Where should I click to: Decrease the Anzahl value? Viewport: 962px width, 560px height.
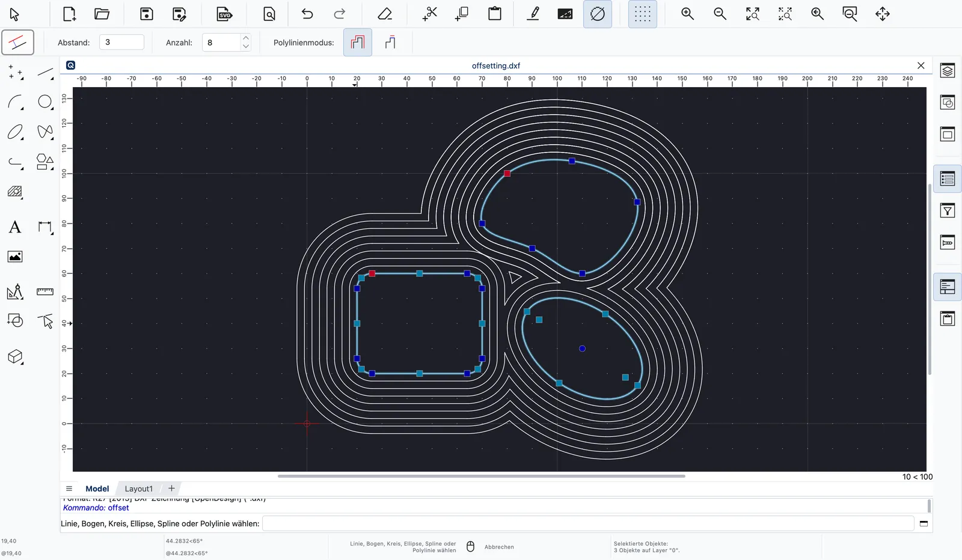(246, 46)
